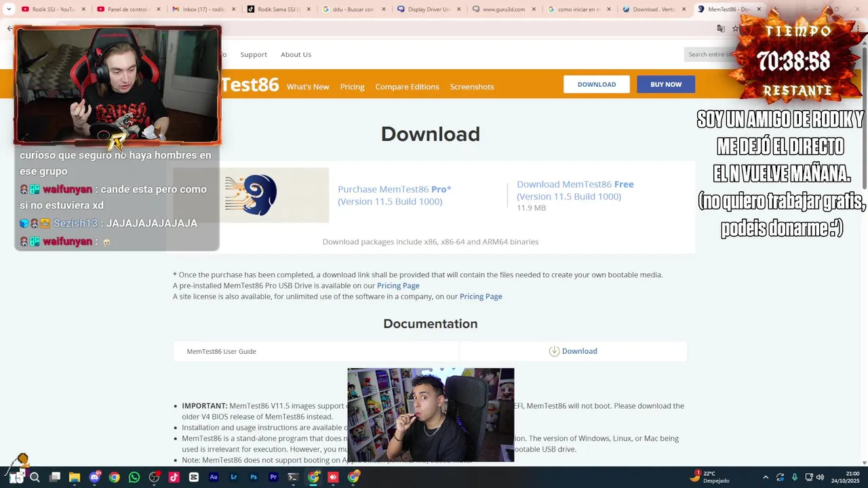Open CapCut from the taskbar

pyautogui.click(x=194, y=477)
